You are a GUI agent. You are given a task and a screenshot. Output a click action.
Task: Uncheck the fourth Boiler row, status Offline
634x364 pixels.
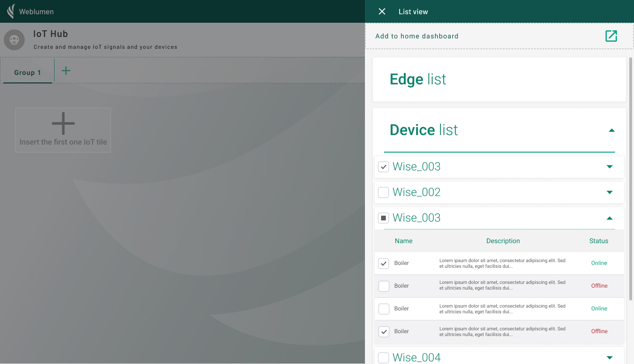coord(383,331)
